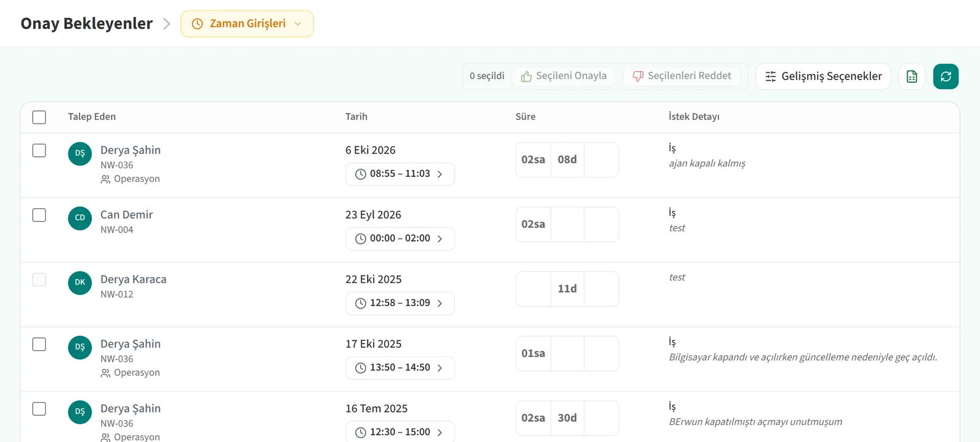Click the name Can Demir

point(127,215)
